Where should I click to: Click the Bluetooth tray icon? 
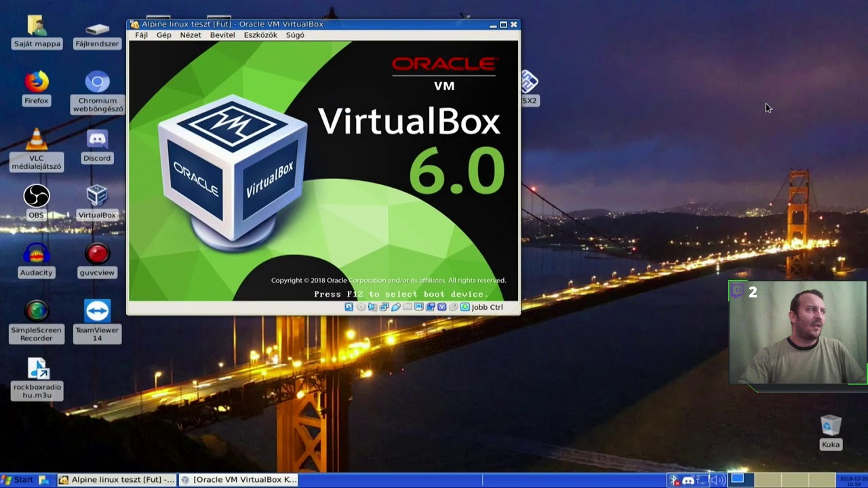(x=674, y=480)
